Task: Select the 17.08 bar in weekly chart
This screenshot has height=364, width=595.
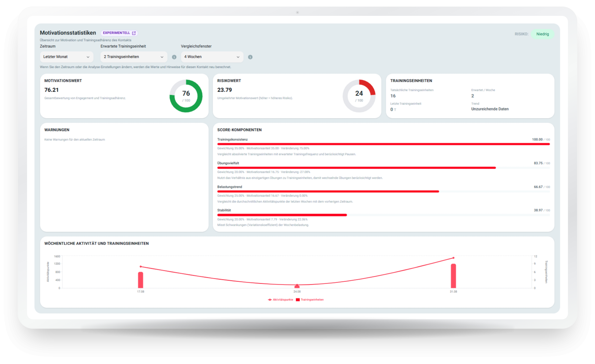Action: click(141, 280)
